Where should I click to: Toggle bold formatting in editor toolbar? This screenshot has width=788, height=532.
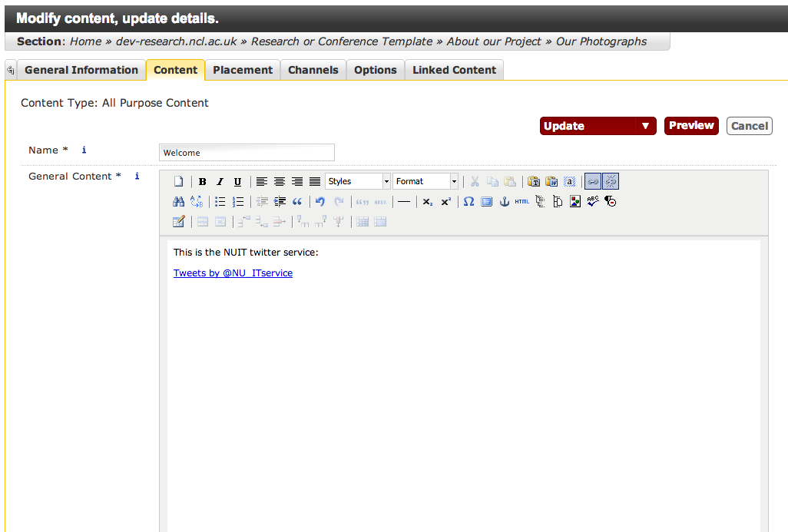click(x=202, y=182)
